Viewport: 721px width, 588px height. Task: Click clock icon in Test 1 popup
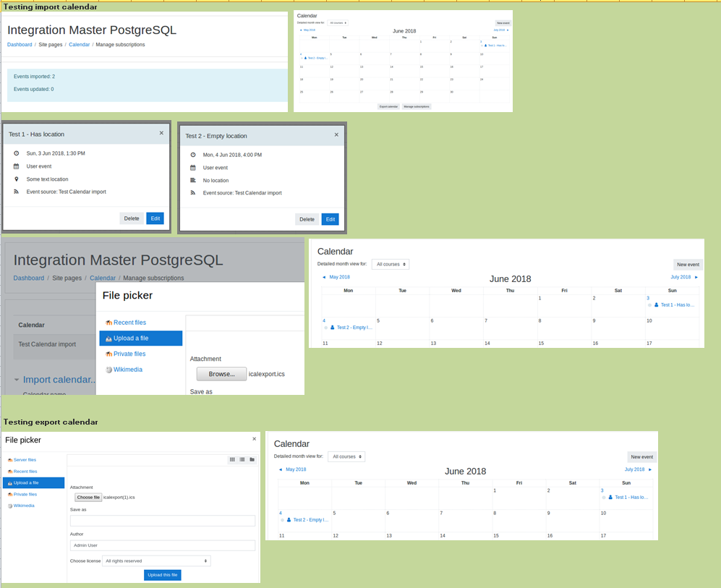[16, 153]
